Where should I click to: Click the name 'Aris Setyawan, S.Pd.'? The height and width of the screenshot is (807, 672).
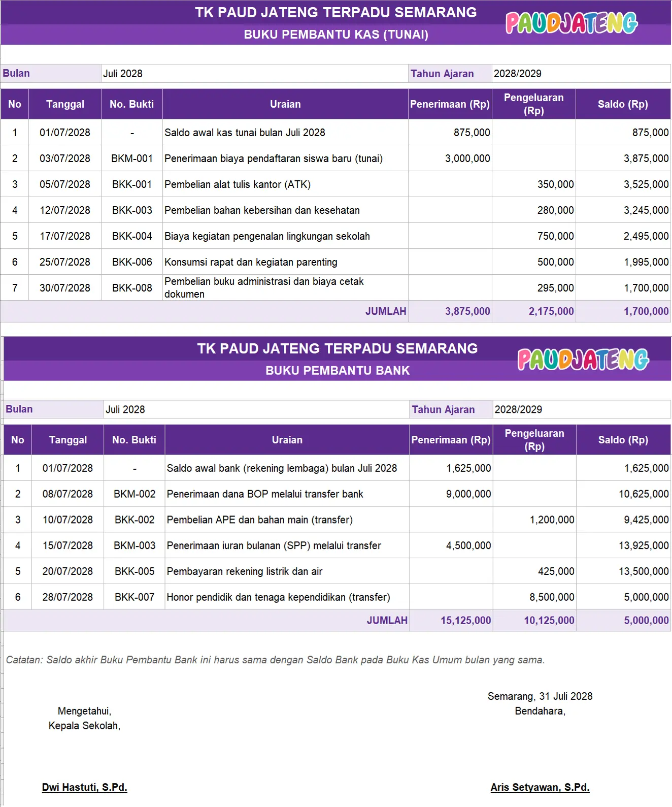coord(540,788)
